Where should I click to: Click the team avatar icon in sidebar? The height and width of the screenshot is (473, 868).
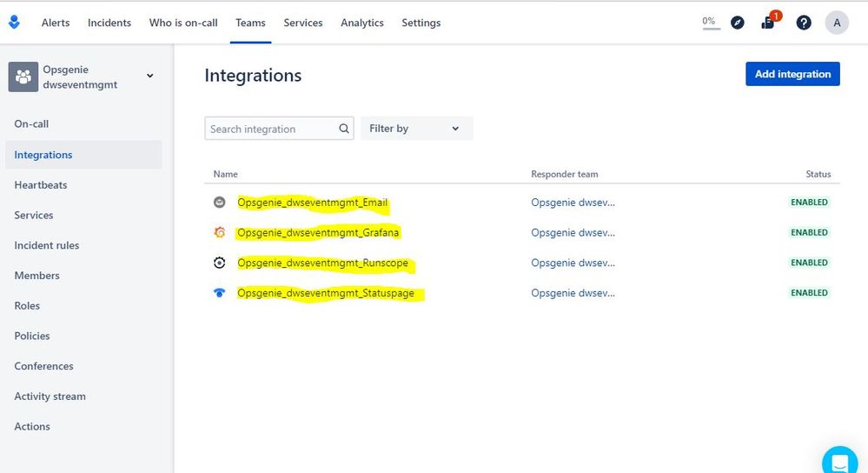[23, 77]
